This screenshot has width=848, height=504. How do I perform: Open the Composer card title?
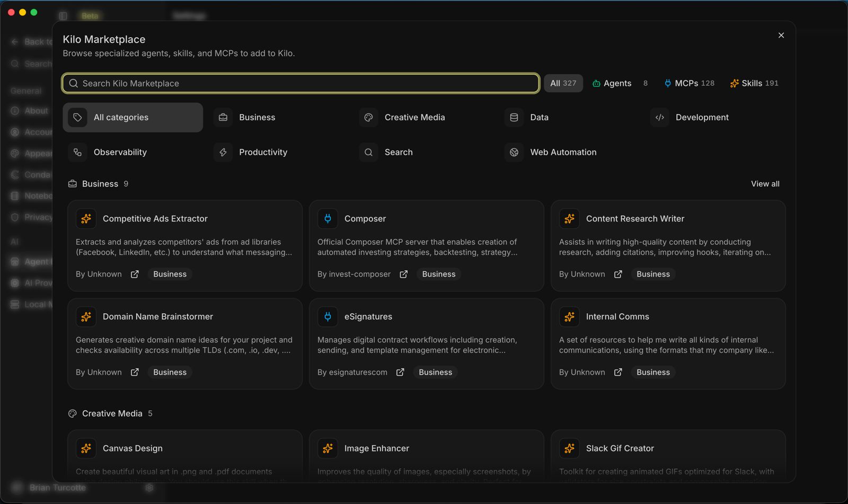click(x=365, y=218)
